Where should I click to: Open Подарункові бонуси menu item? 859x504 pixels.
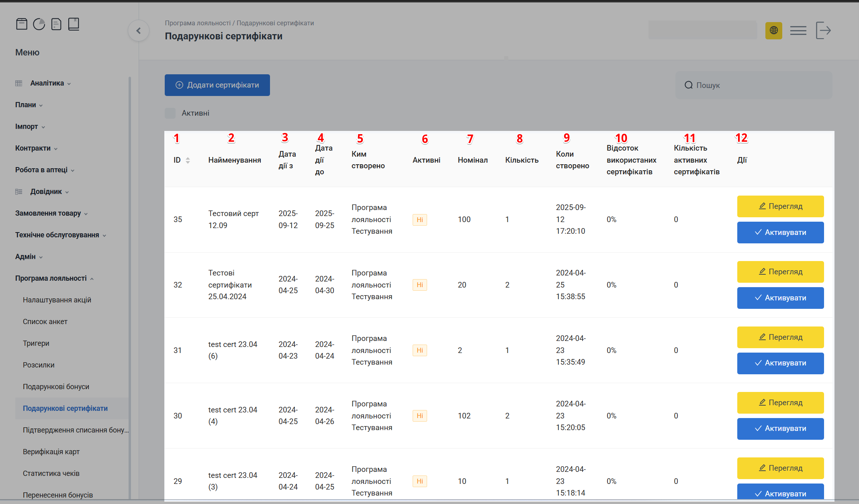pos(56,387)
